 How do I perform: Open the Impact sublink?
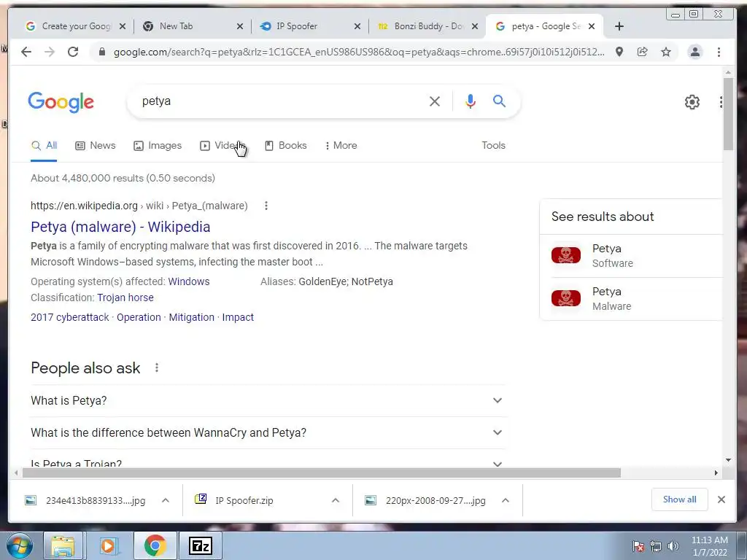[238, 317]
